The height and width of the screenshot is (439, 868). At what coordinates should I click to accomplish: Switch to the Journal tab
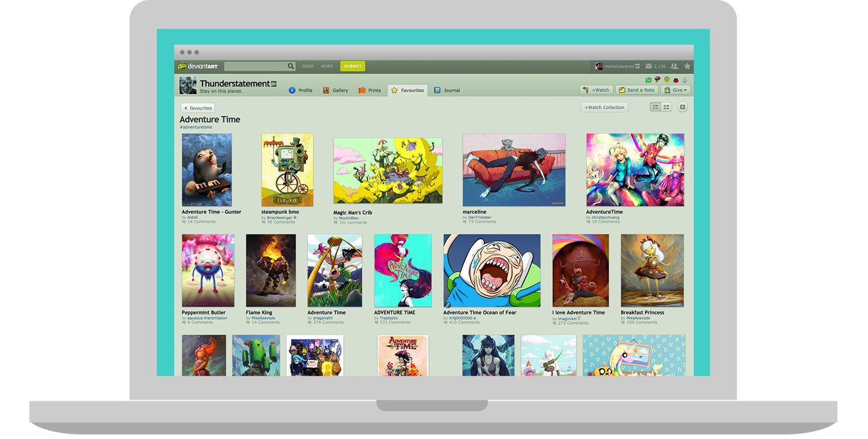(447, 90)
